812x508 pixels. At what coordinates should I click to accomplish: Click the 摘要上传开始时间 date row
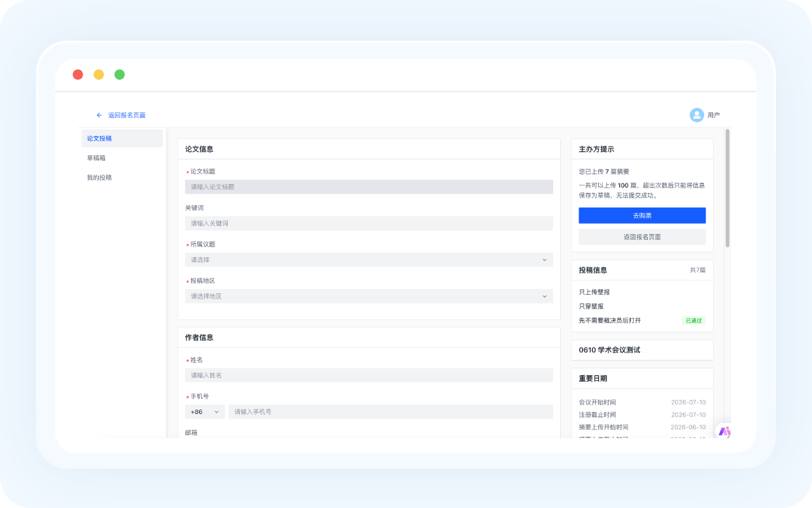[x=642, y=427]
